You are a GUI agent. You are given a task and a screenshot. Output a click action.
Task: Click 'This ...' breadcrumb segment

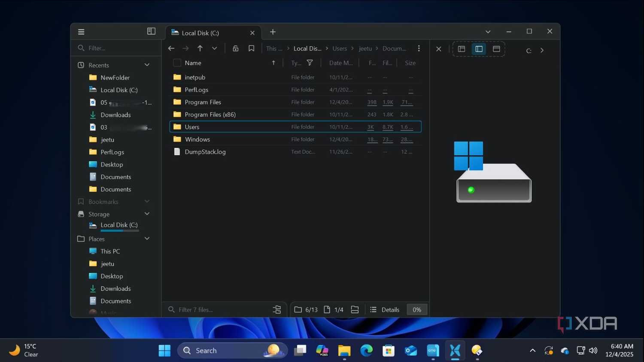point(274,48)
